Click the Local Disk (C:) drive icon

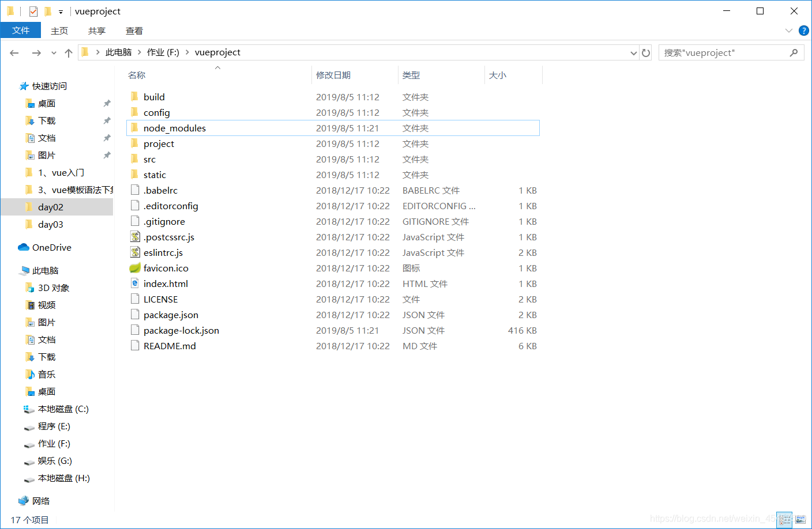pos(29,409)
